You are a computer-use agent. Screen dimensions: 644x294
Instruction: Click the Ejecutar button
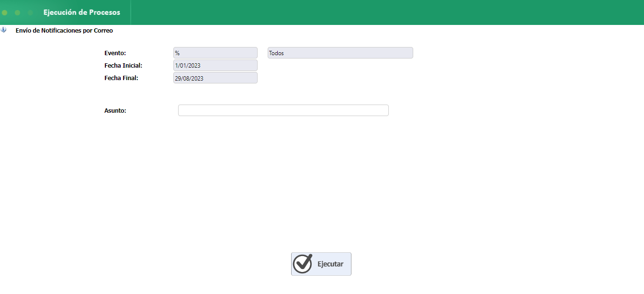point(321,264)
